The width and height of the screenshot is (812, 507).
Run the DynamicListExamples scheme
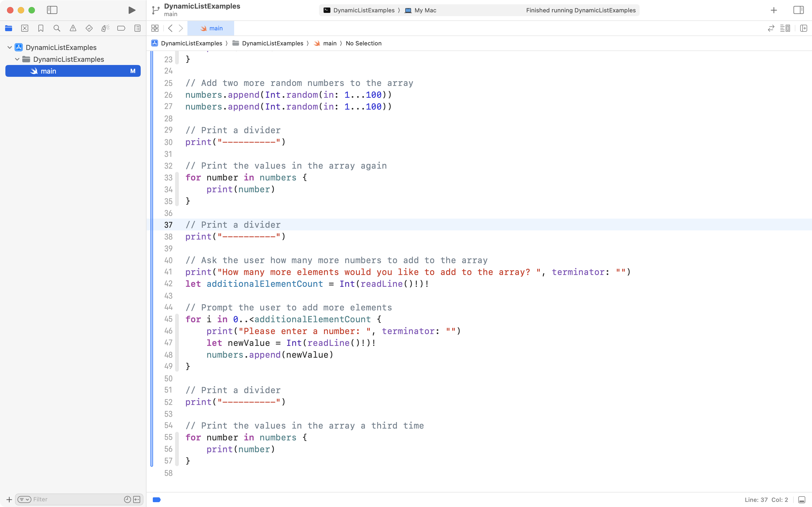[x=131, y=10]
